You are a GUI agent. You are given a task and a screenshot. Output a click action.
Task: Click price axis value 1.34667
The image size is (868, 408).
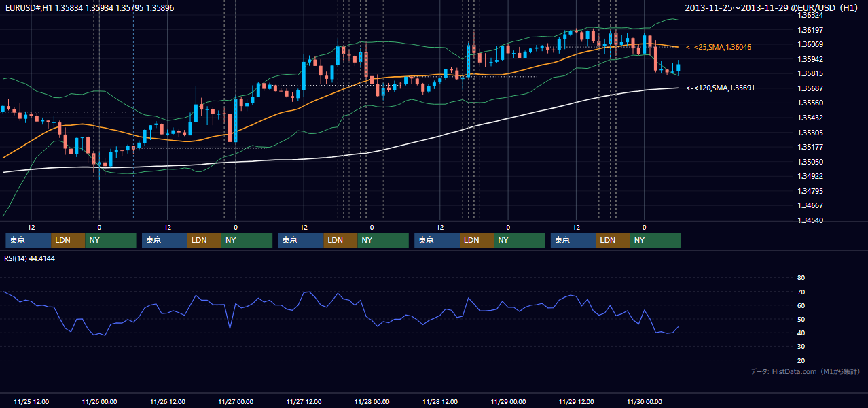click(810, 205)
